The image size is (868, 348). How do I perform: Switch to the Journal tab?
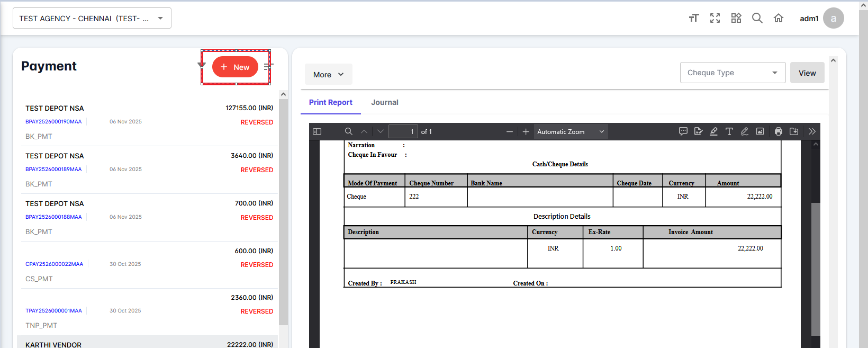click(384, 102)
